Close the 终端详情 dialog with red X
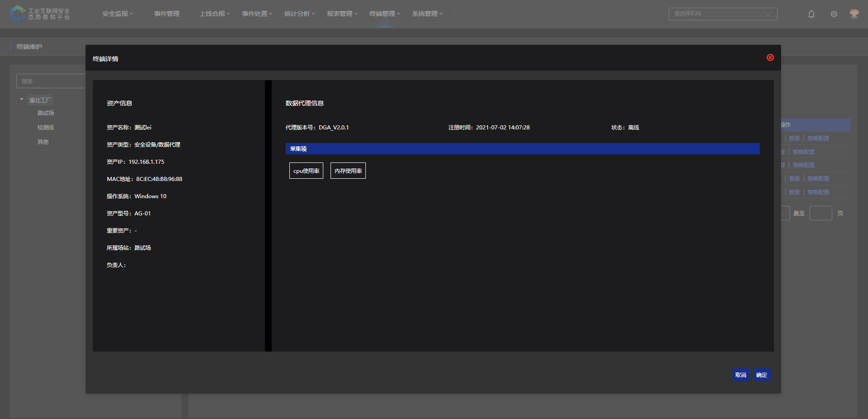Screen dimensions: 868x419 pos(770,57)
